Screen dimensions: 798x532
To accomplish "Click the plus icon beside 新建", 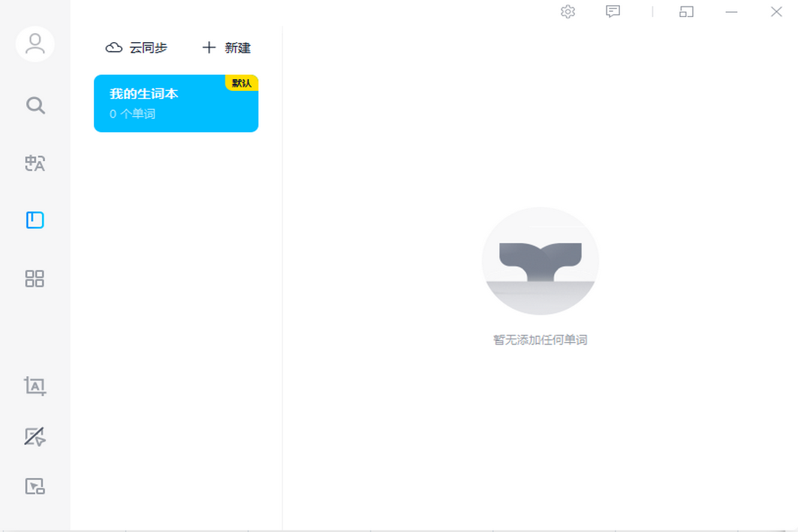I will [x=208, y=47].
